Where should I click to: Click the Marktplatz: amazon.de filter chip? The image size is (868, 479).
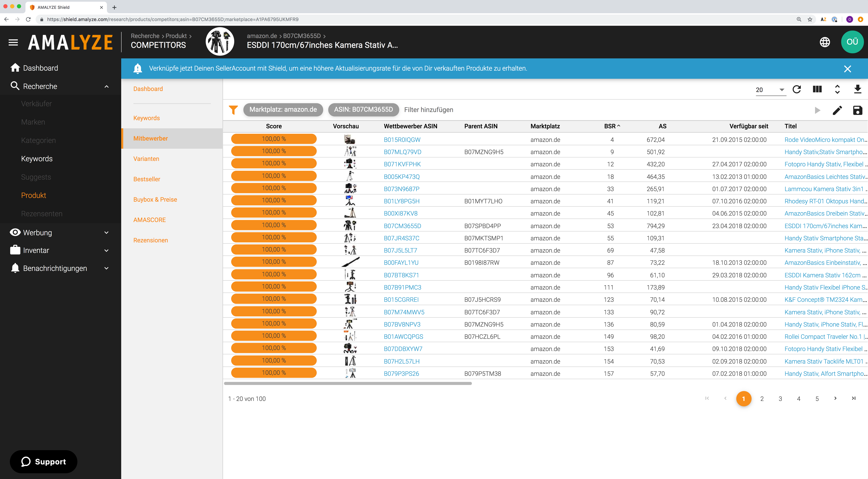283,109
